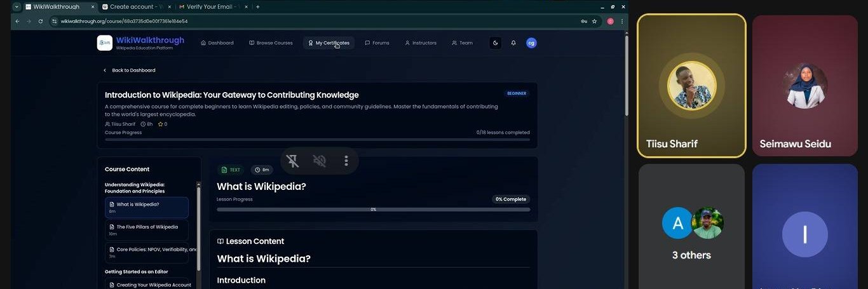868x289 pixels.
Task: Select Seimawu Seidu participant tile
Action: (x=804, y=86)
